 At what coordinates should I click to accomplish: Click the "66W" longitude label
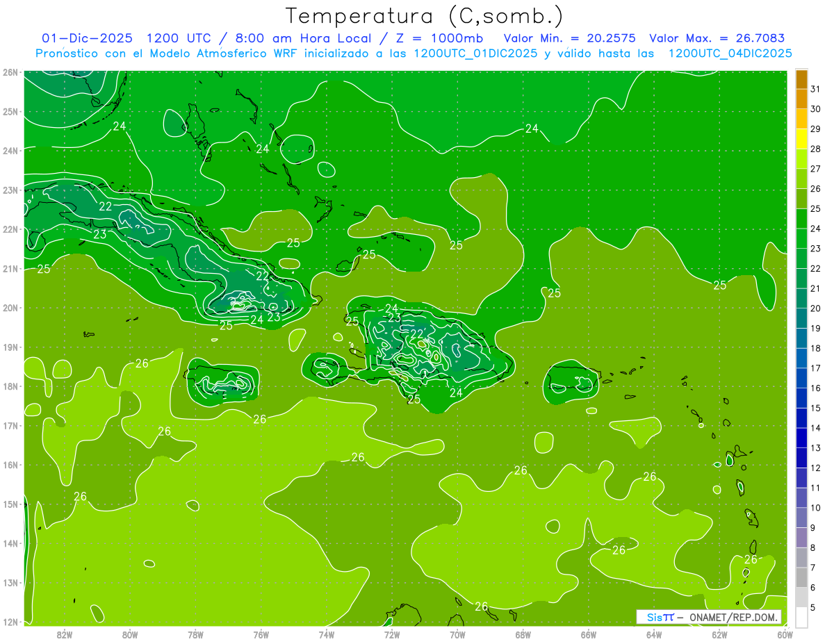click(x=589, y=634)
